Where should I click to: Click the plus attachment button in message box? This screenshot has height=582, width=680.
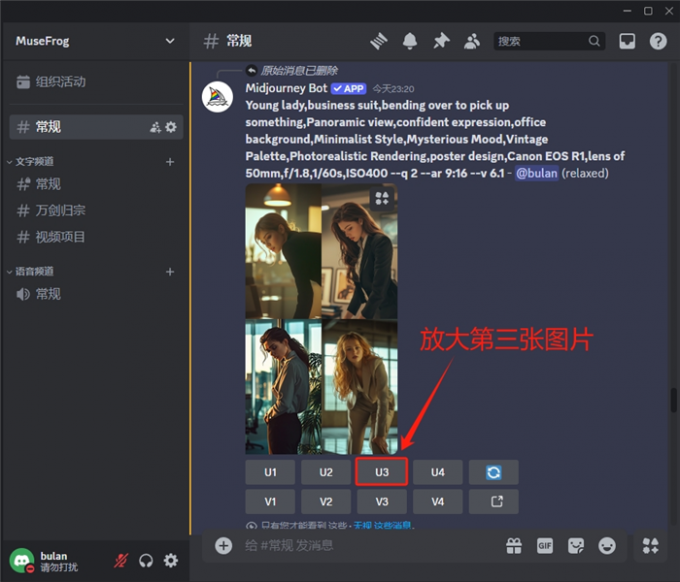click(224, 546)
